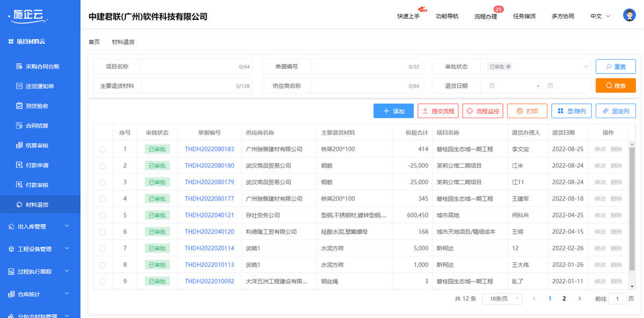Screen dimensions: 644x318
Task: Click the 提交流程 button
Action: click(x=438, y=111)
